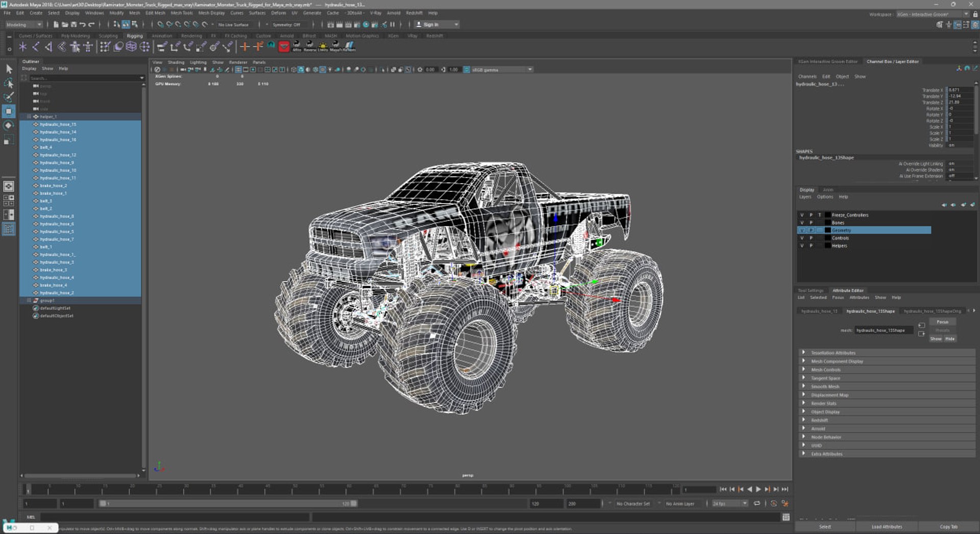Toggle the sRGB gamma color management button

click(467, 69)
